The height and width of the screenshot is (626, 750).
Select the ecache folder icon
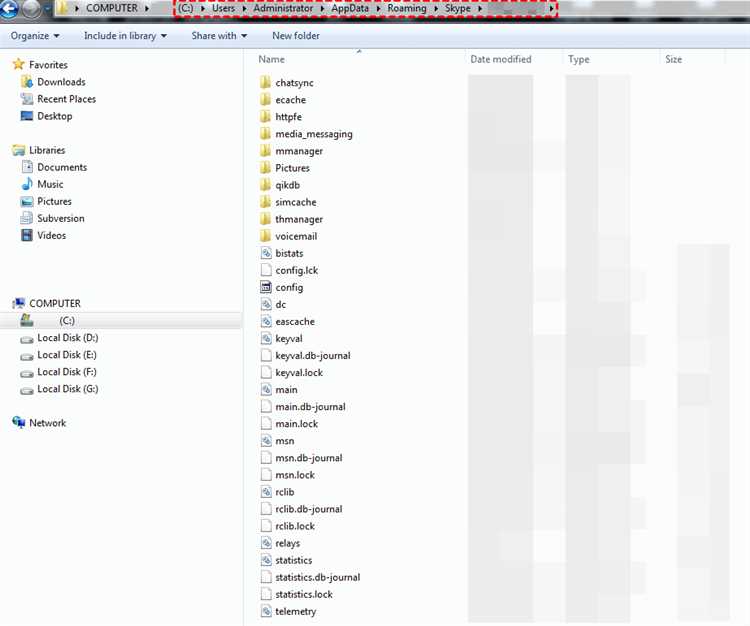(x=265, y=99)
